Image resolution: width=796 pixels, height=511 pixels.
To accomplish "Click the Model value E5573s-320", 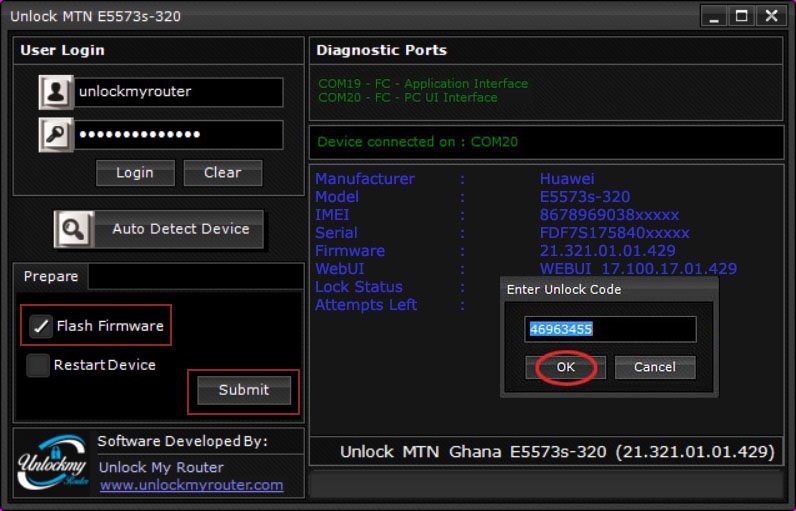I will click(x=585, y=197).
